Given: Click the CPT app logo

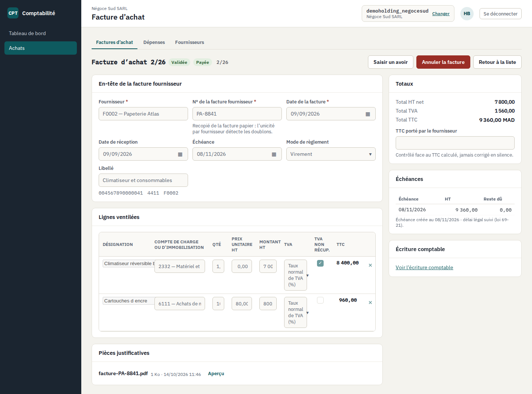Looking at the screenshot, I should pyautogui.click(x=13, y=13).
